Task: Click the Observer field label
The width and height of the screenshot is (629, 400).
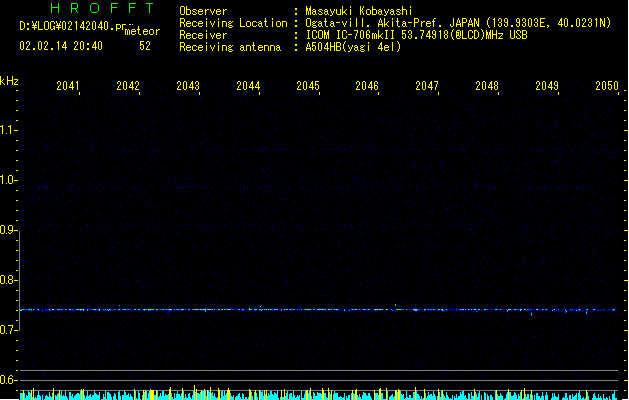Action: click(203, 11)
